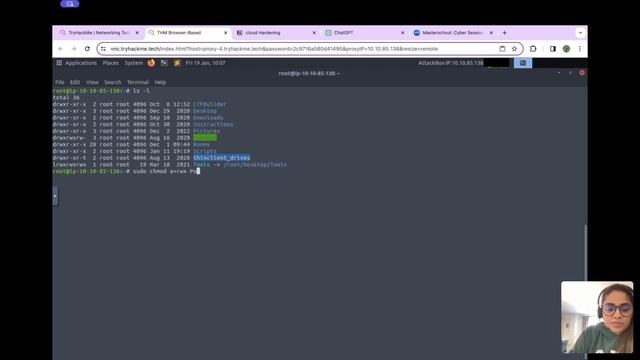Open a new browser tab
640x360 pixels.
[x=504, y=33]
